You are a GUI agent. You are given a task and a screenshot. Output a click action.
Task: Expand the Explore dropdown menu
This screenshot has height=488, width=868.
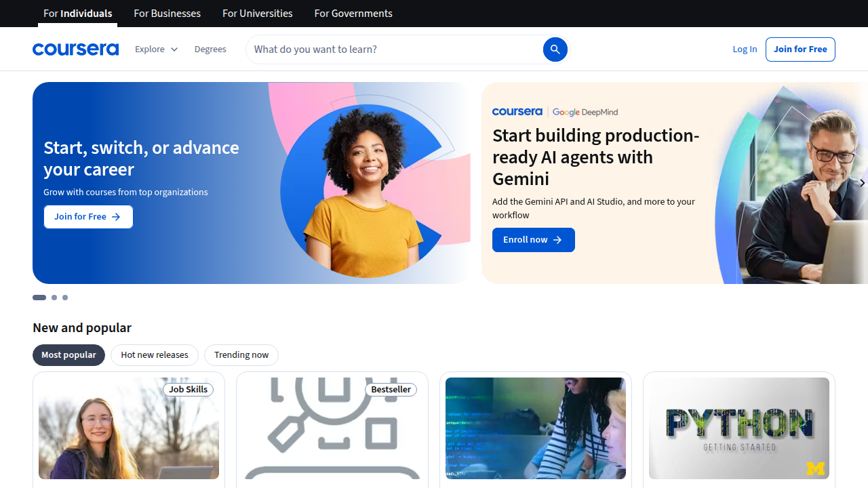(156, 49)
